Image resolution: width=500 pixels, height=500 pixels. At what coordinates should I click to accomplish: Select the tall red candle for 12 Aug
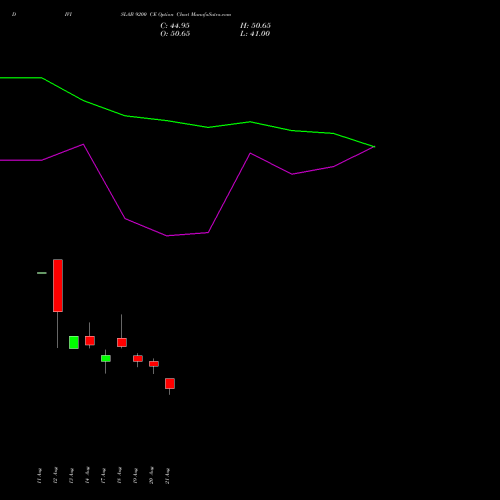point(58,286)
